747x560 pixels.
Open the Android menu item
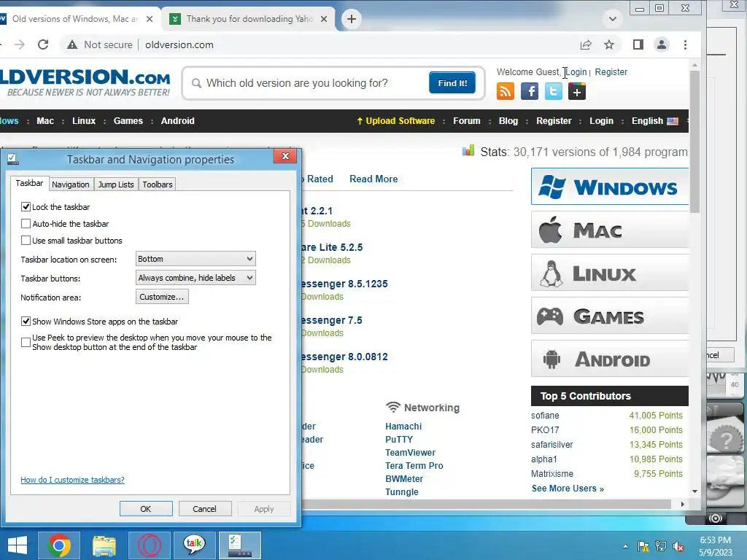[178, 121]
